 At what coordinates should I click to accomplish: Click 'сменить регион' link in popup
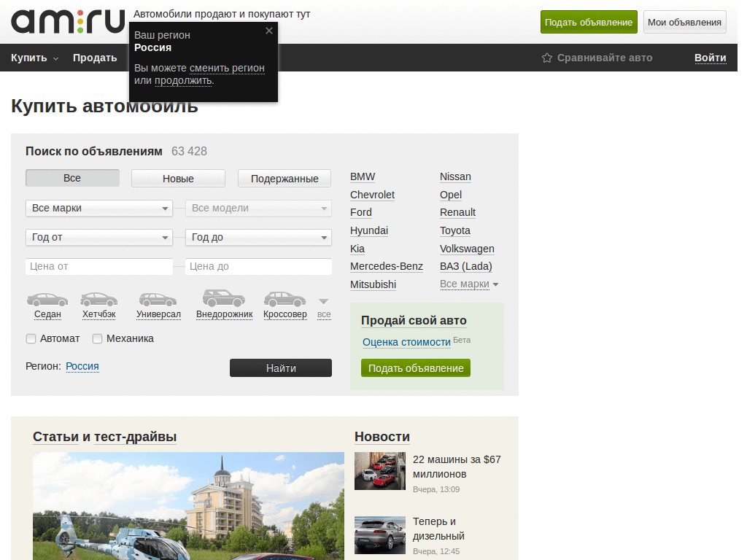coord(227,68)
